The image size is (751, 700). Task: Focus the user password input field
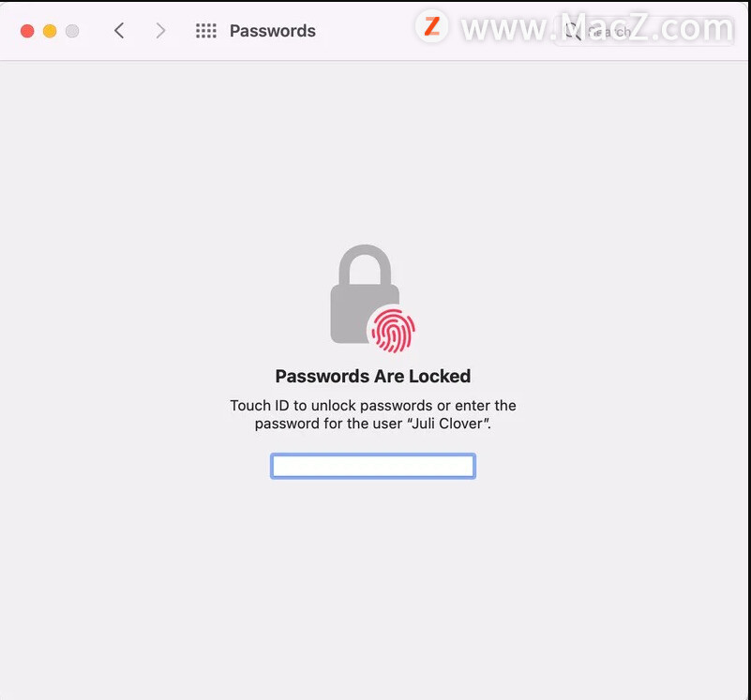pyautogui.click(x=373, y=466)
